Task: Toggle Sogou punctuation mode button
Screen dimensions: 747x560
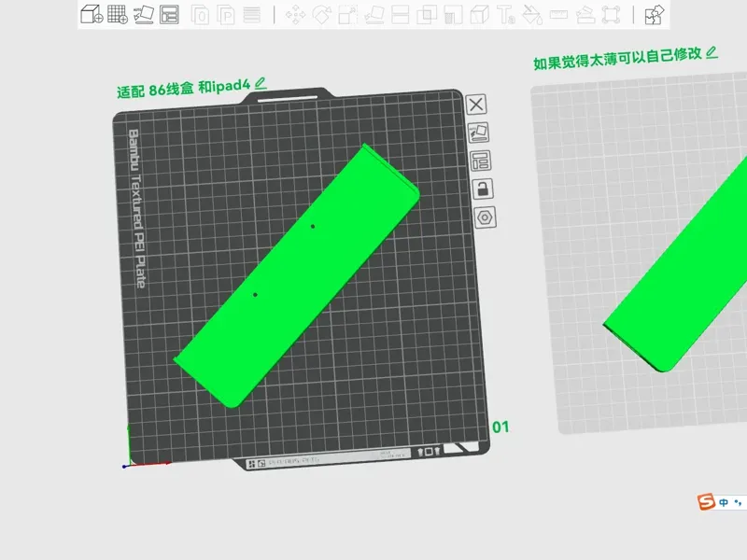Action: pyautogui.click(x=738, y=502)
